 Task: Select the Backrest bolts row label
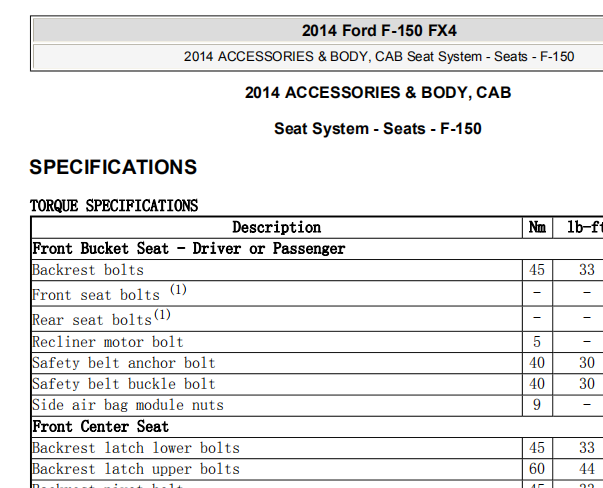pos(88,270)
